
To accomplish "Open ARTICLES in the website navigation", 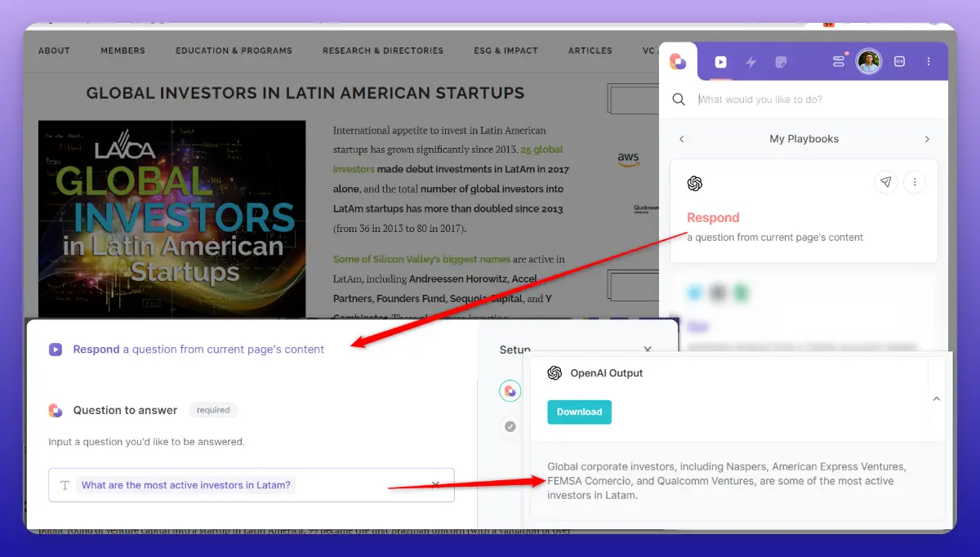I will (590, 51).
